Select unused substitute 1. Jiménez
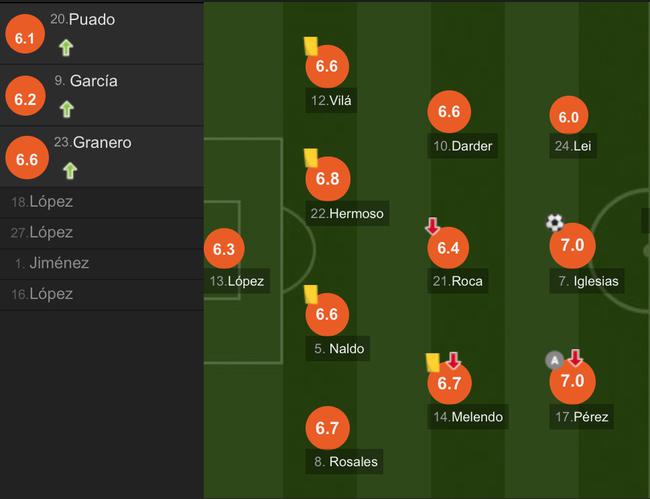The image size is (650, 499). pos(52,263)
